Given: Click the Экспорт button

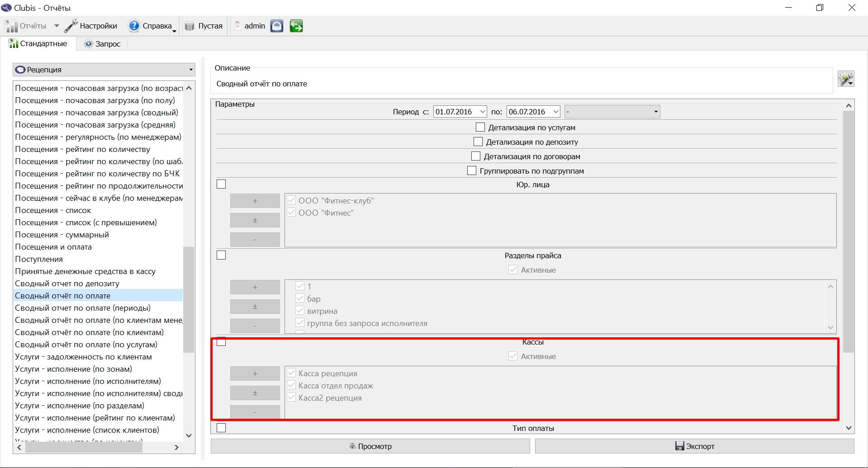Looking at the screenshot, I should 695,446.
